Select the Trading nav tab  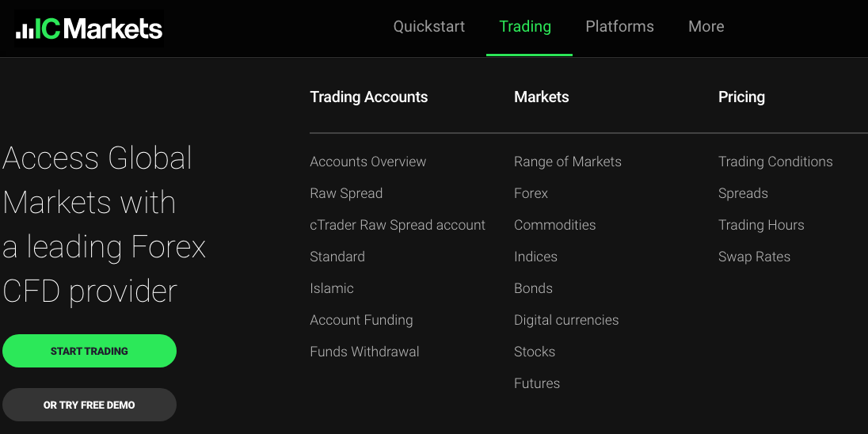pos(525,27)
